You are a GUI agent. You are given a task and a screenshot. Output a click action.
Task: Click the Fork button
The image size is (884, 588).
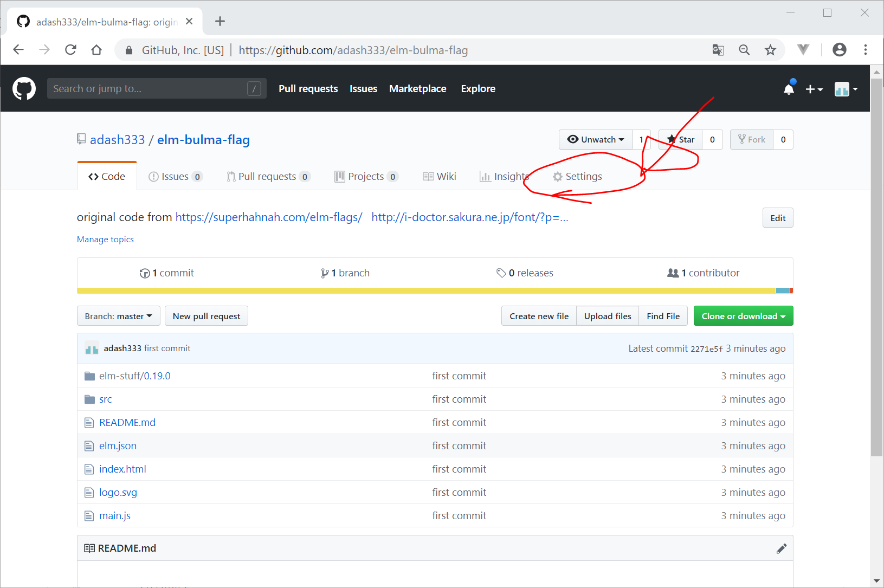point(752,140)
